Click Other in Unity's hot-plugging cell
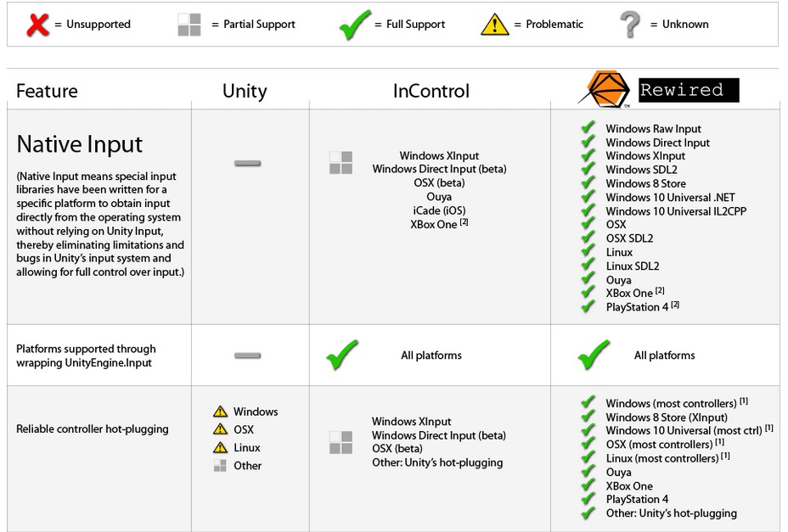This screenshot has width=788, height=532. pos(247,466)
